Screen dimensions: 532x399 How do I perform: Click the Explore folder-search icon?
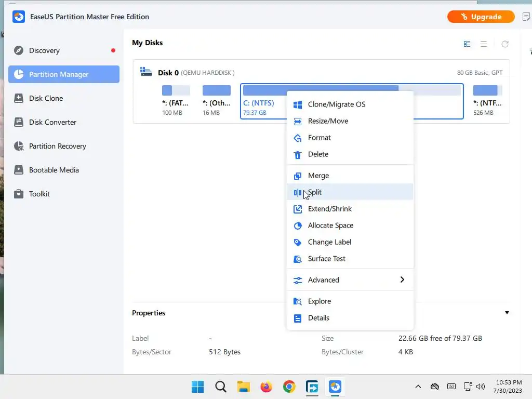pos(298,301)
